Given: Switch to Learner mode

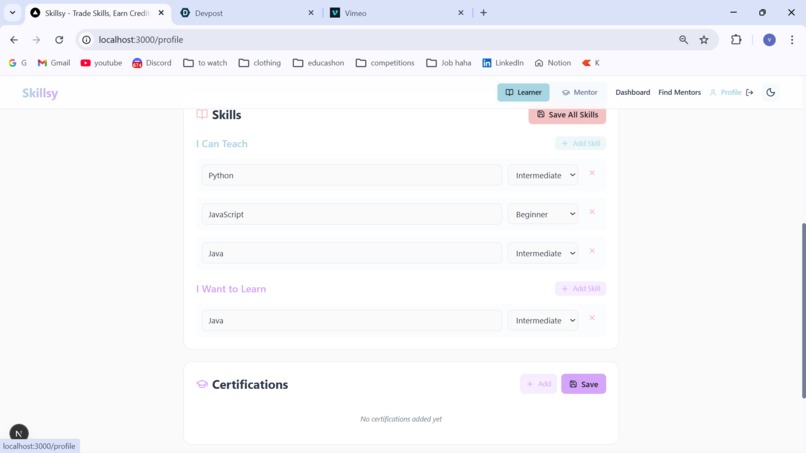Looking at the screenshot, I should tap(523, 93).
